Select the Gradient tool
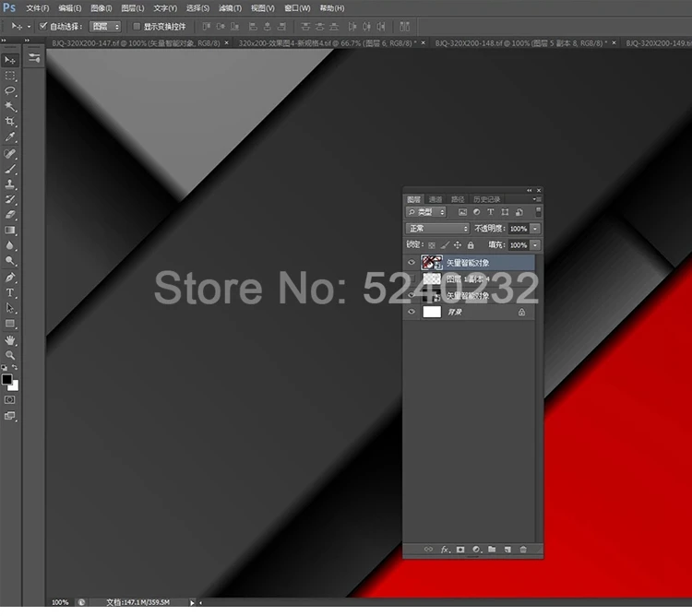 tap(10, 231)
